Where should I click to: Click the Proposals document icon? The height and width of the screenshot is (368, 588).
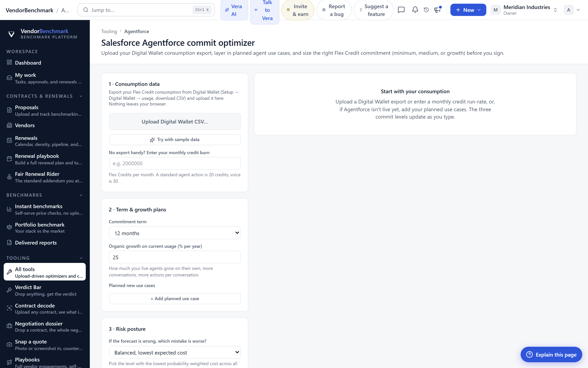(x=9, y=110)
